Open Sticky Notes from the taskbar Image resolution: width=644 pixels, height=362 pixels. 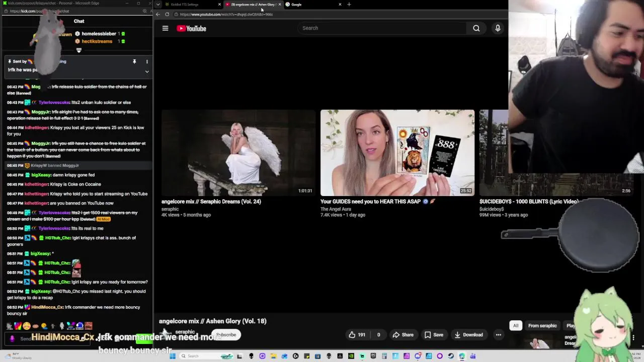[x=307, y=356]
